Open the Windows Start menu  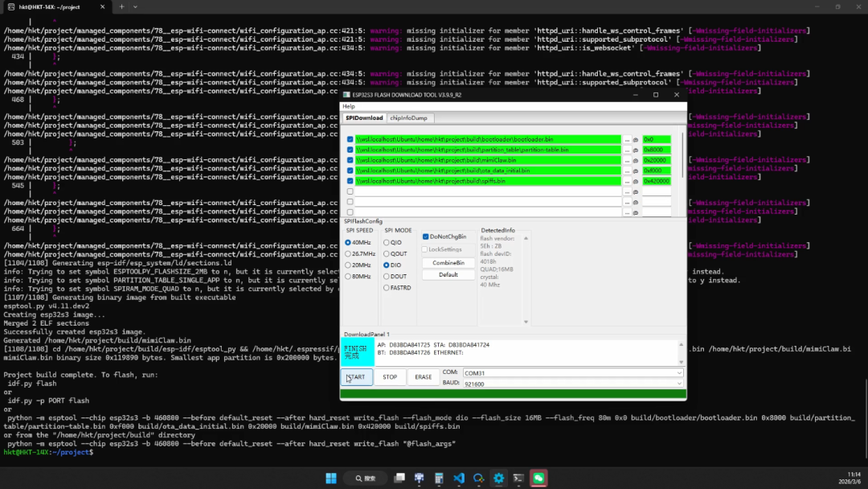(331, 479)
